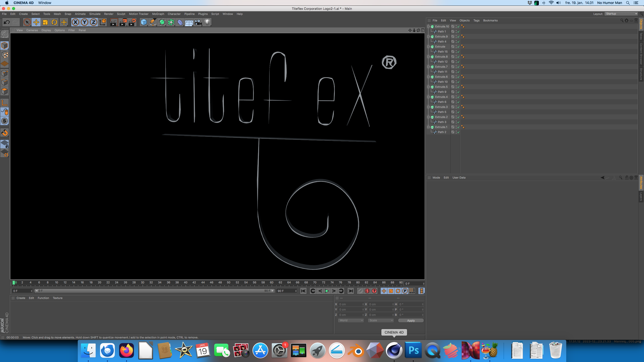The image size is (644, 362).
Task: Toggle Enable Snap S icon
Action: pos(5,121)
